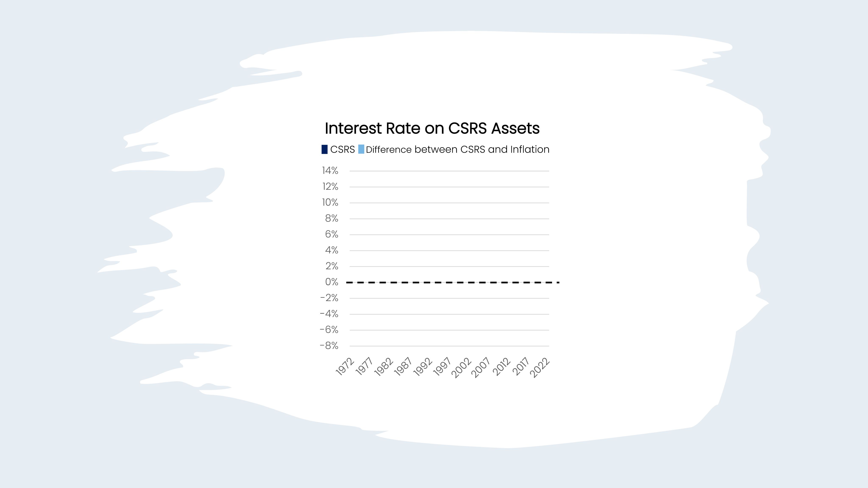Select the dashed zero baseline line
The height and width of the screenshot is (488, 868).
[x=452, y=282]
